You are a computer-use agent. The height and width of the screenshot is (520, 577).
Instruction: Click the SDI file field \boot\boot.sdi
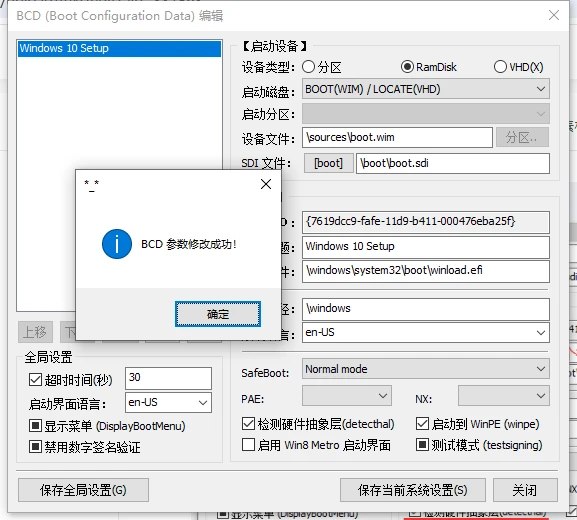coord(453,163)
